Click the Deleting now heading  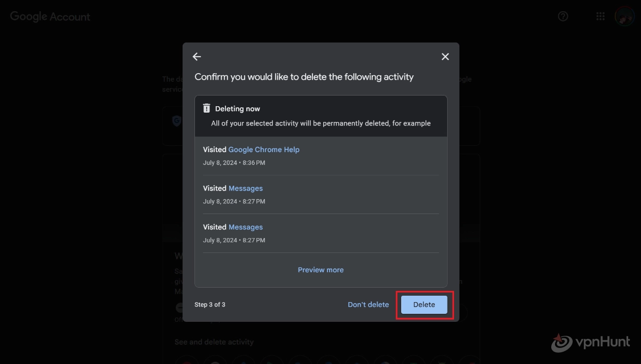coord(238,109)
